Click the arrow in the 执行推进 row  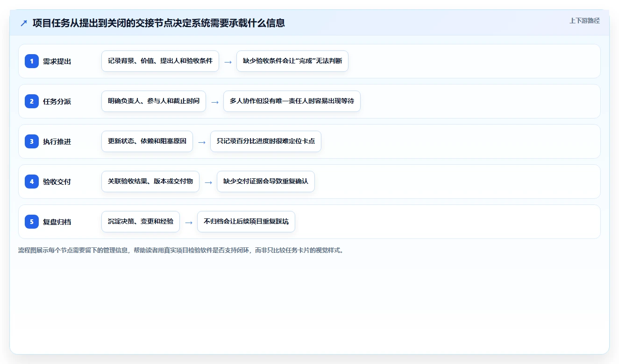(202, 142)
